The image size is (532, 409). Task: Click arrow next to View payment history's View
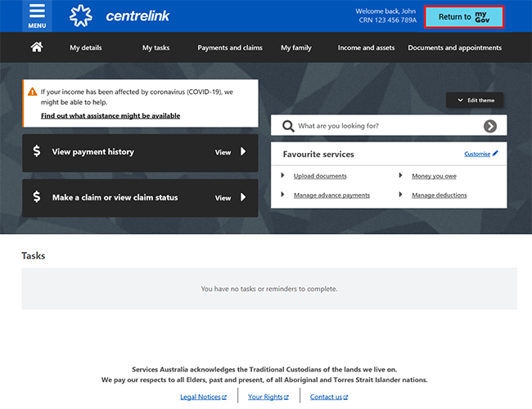point(243,151)
